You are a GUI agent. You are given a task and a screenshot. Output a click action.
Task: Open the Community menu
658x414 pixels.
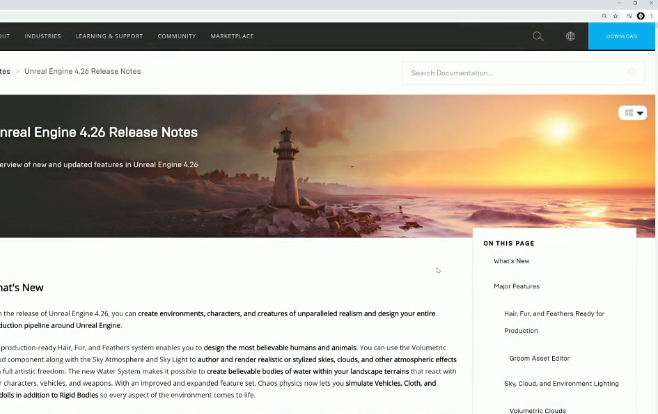click(x=177, y=36)
